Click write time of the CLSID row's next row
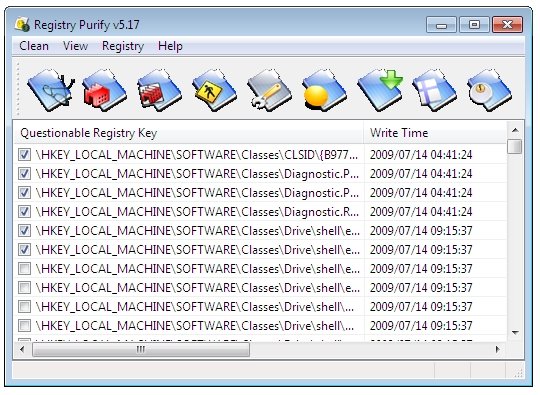Viewport: 540px width, 395px height. click(421, 174)
